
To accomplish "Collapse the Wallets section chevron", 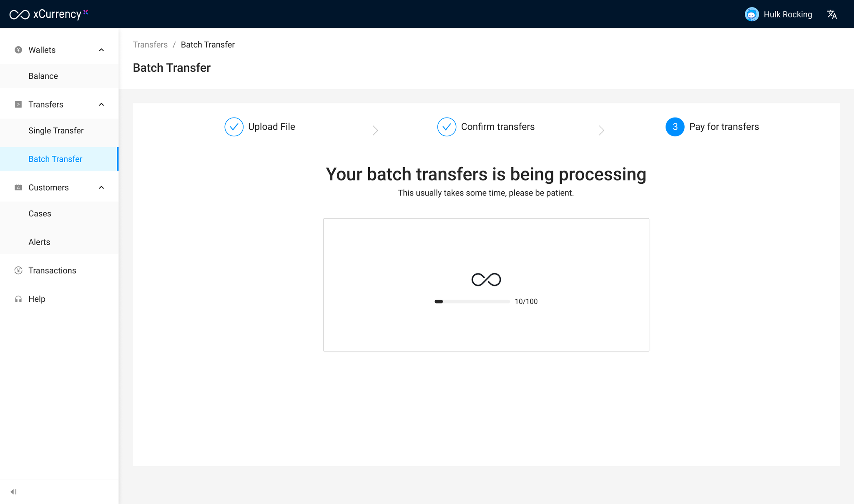I will pos(101,50).
